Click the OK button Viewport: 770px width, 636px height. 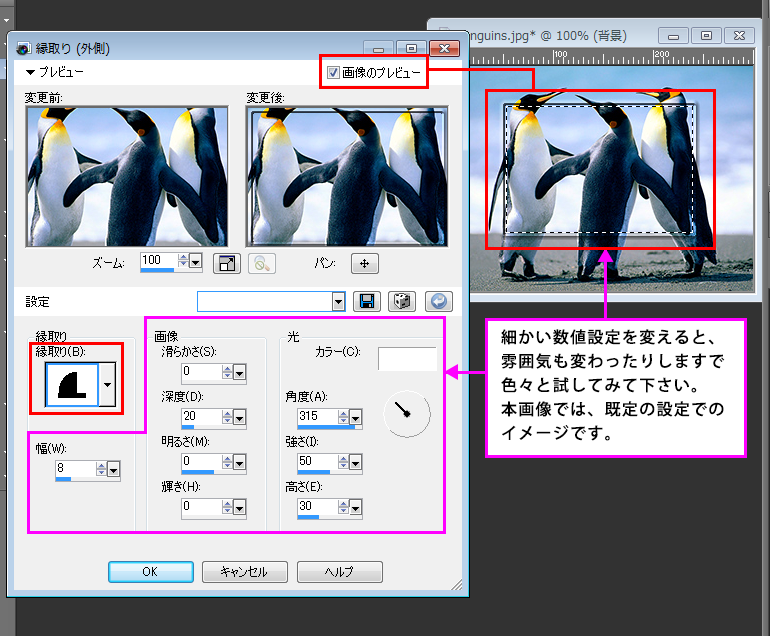coord(149,572)
